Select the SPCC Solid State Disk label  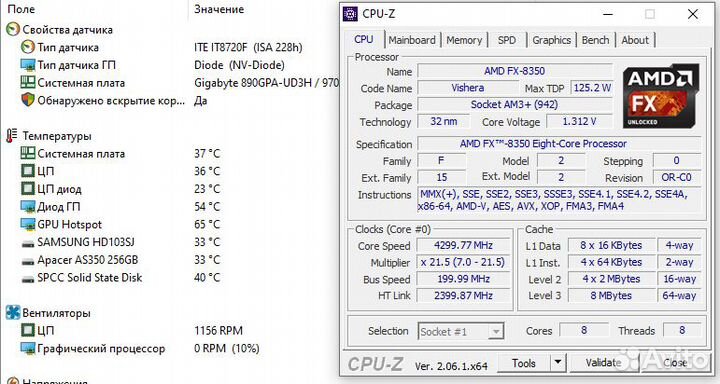[x=90, y=278]
